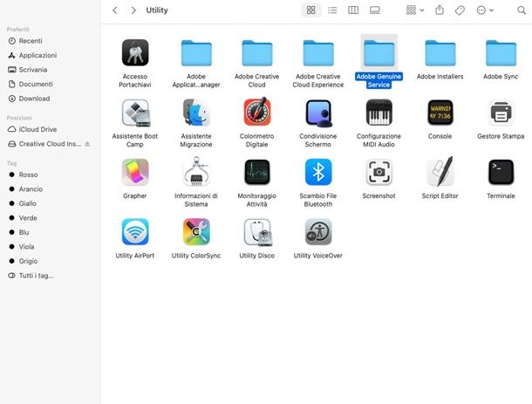The height and width of the screenshot is (404, 532).
Task: Eject the Creative Cloud Ins... volume
Action: tap(87, 144)
